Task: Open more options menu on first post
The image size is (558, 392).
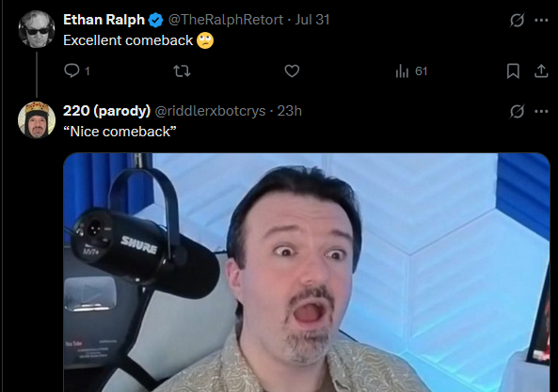Action: (541, 20)
